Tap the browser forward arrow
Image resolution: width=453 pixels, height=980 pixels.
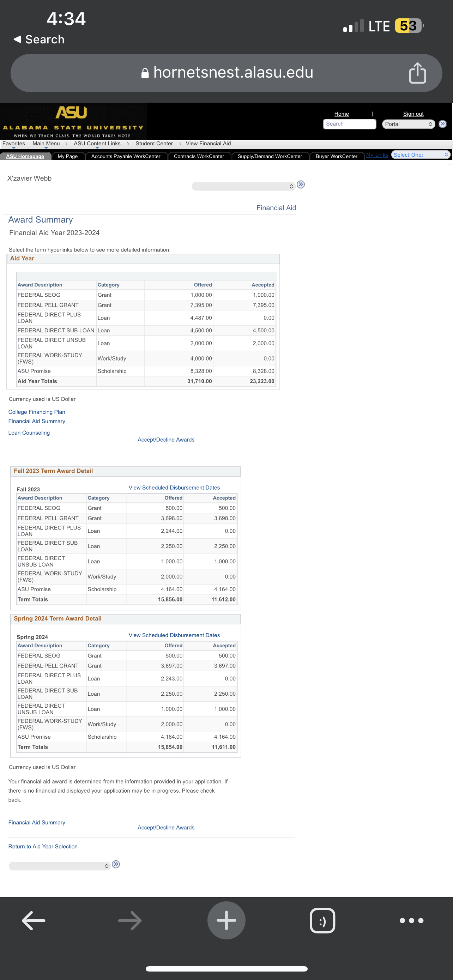click(130, 920)
